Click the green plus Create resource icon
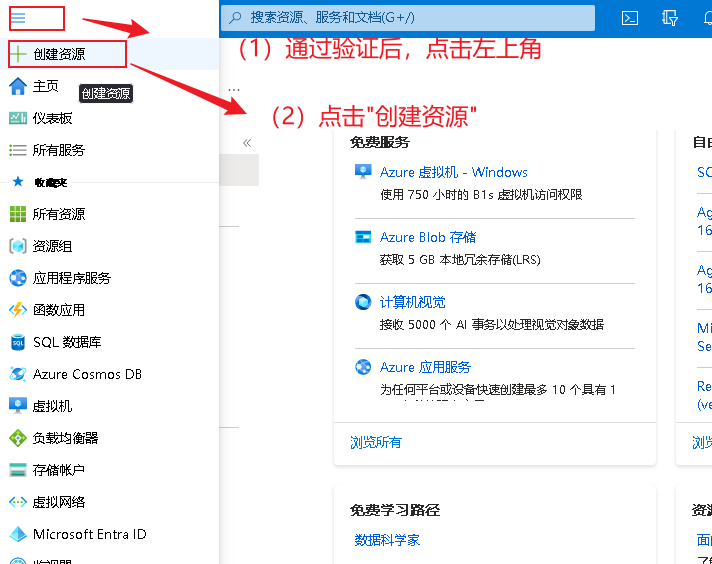This screenshot has width=712, height=564. tap(18, 54)
